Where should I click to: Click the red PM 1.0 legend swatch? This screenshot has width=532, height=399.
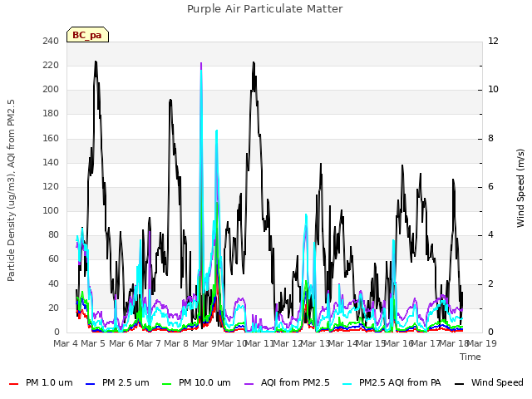[x=13, y=384]
